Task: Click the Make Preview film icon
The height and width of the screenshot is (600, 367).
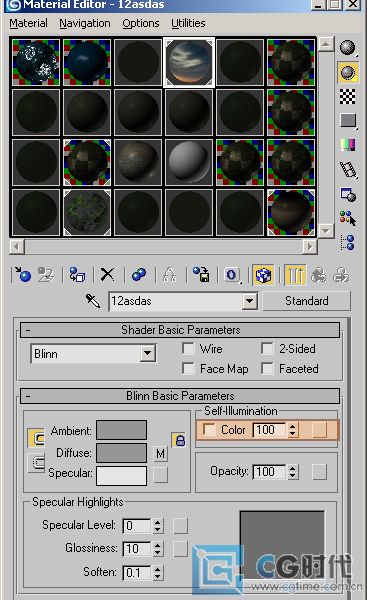Action: pyautogui.click(x=348, y=170)
